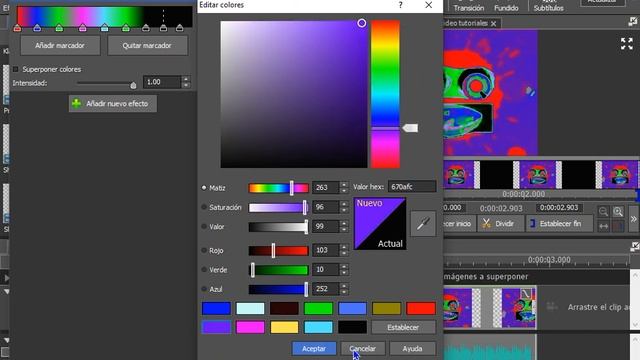640x360 pixels.
Task: Decrease Saturación value with down arrow
Action: click(344, 210)
